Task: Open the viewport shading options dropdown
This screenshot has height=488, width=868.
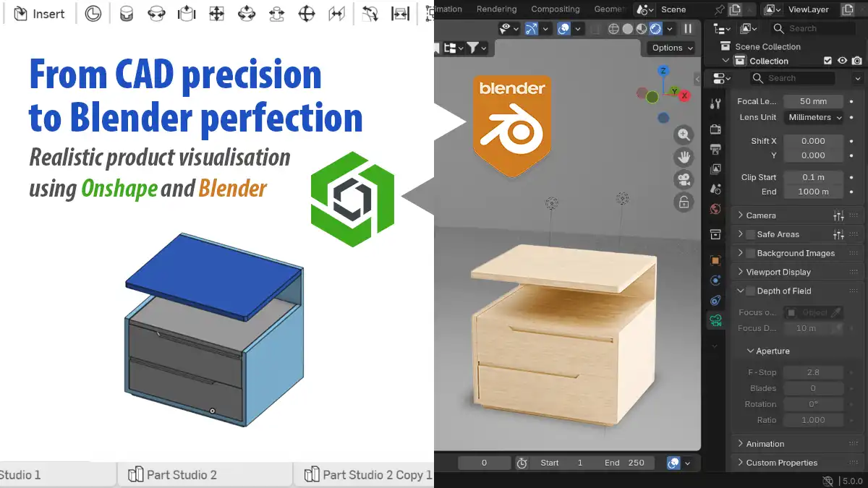Action: [x=670, y=29]
